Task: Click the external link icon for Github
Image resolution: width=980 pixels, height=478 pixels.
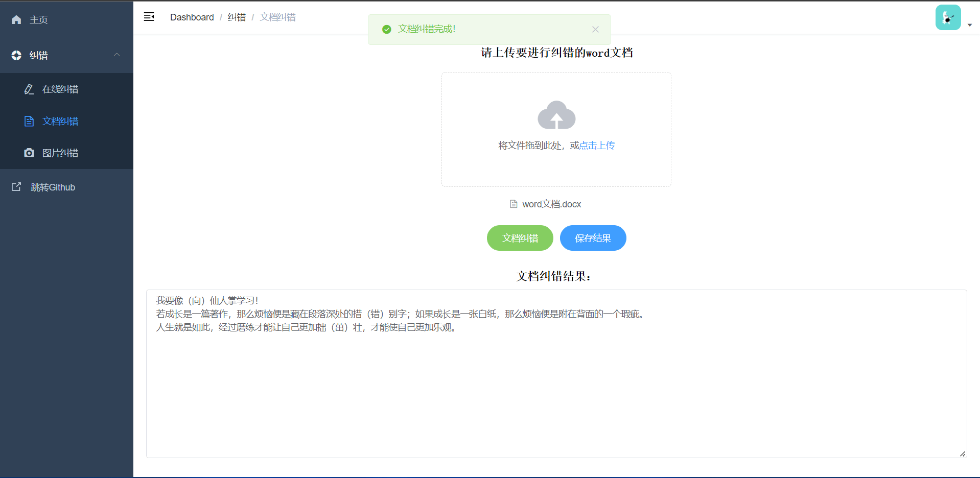Action: 16,187
